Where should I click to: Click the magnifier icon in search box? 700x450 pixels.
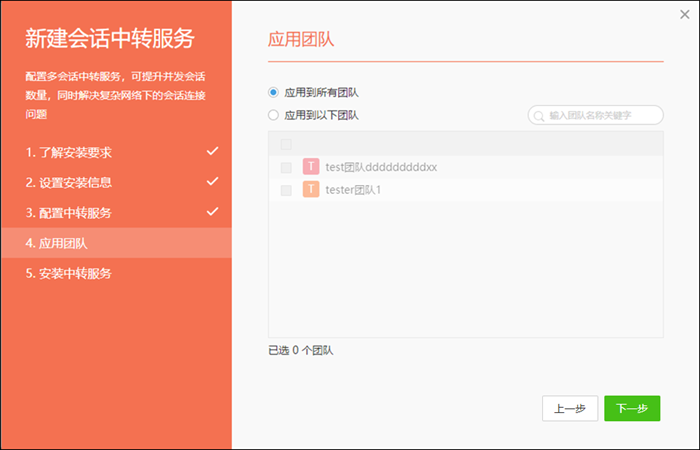point(540,116)
